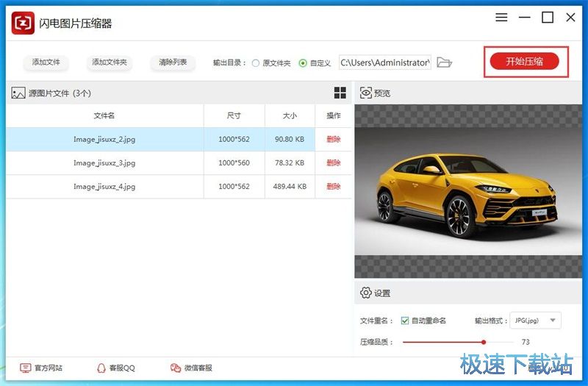Click the preview eye icon
The image size is (588, 386).
point(365,93)
